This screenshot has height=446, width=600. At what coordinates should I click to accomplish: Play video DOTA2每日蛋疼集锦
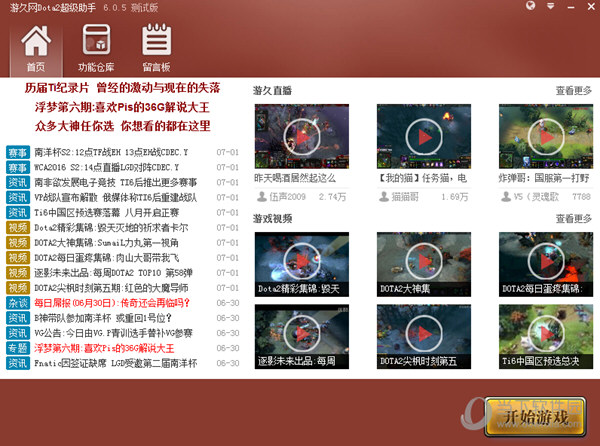tap(546, 264)
